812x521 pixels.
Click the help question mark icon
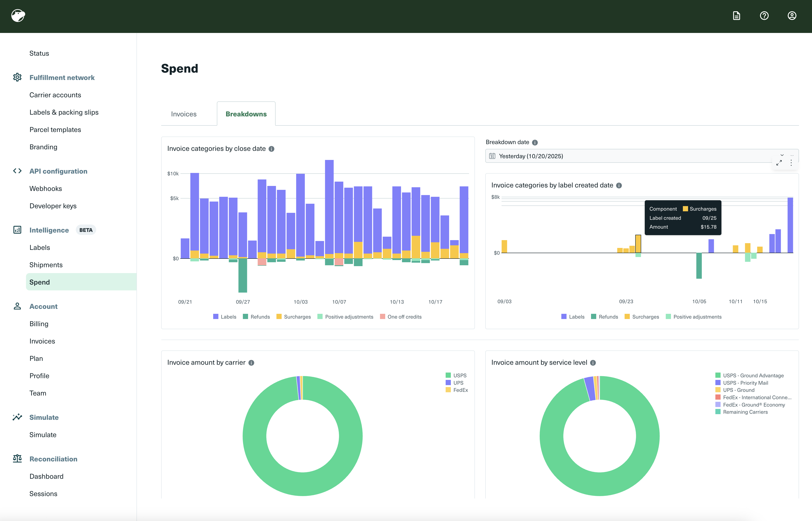[x=764, y=16]
